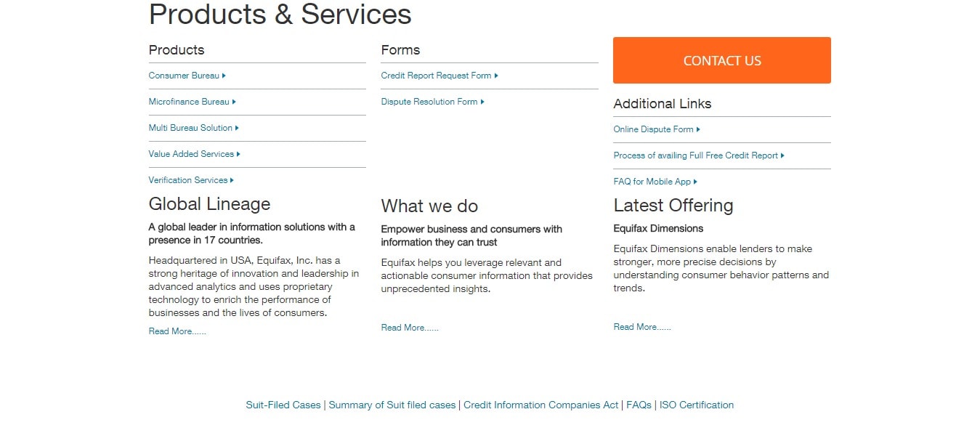Click the arrow beside FAQ for Mobile App
This screenshot has height=433, width=980.
pyautogui.click(x=695, y=182)
